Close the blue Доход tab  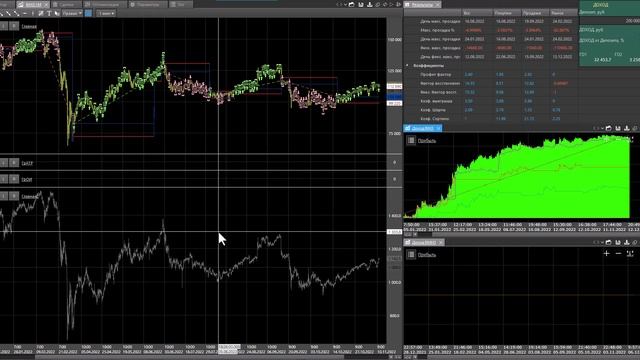(438, 128)
